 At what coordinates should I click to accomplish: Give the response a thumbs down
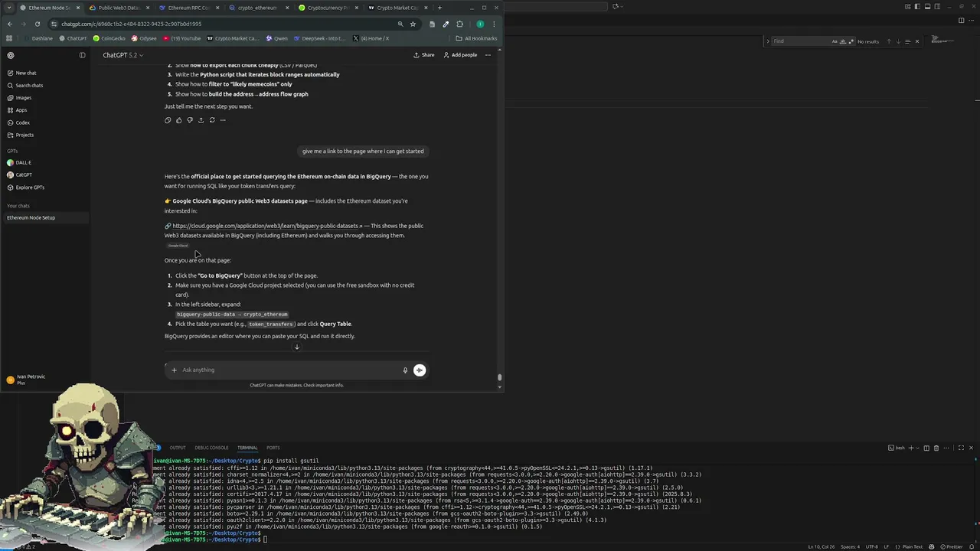click(x=190, y=120)
